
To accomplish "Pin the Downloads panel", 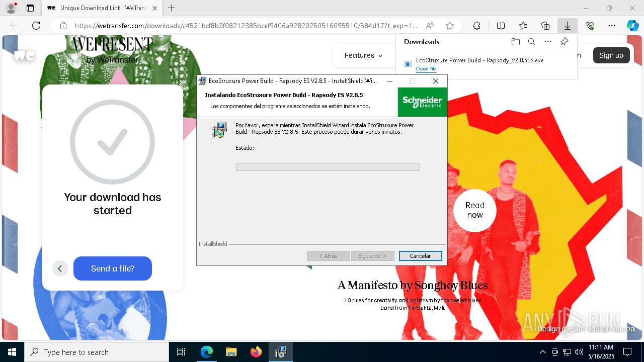I will click(x=565, y=42).
